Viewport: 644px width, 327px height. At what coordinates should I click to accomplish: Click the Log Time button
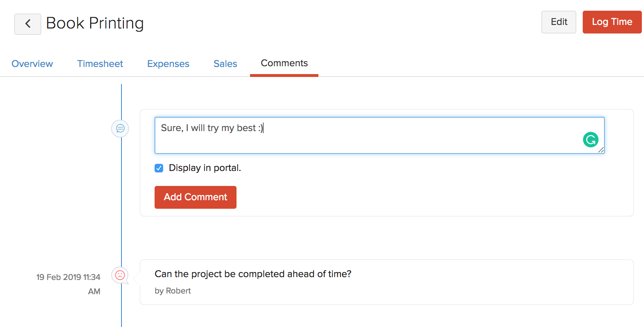[x=612, y=22]
